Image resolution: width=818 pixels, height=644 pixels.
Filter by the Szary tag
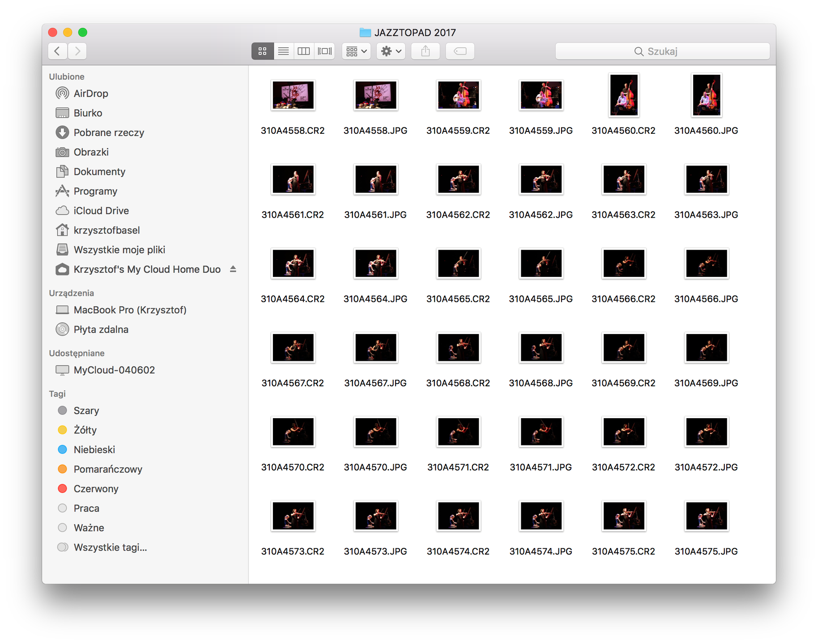click(x=78, y=411)
